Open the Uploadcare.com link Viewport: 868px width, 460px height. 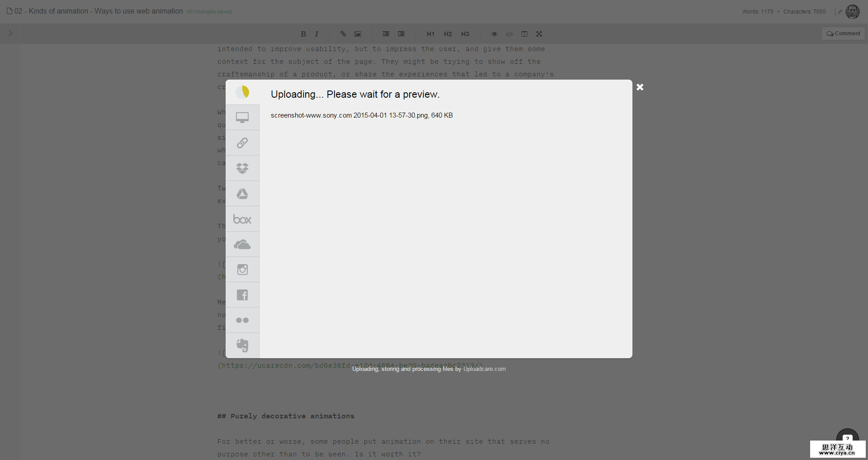(485, 369)
